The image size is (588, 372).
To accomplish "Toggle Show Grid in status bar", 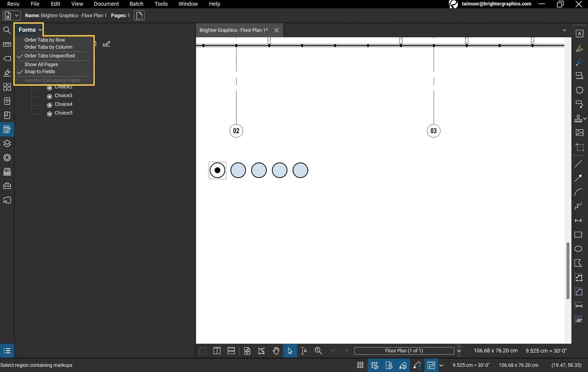I will click(x=360, y=365).
